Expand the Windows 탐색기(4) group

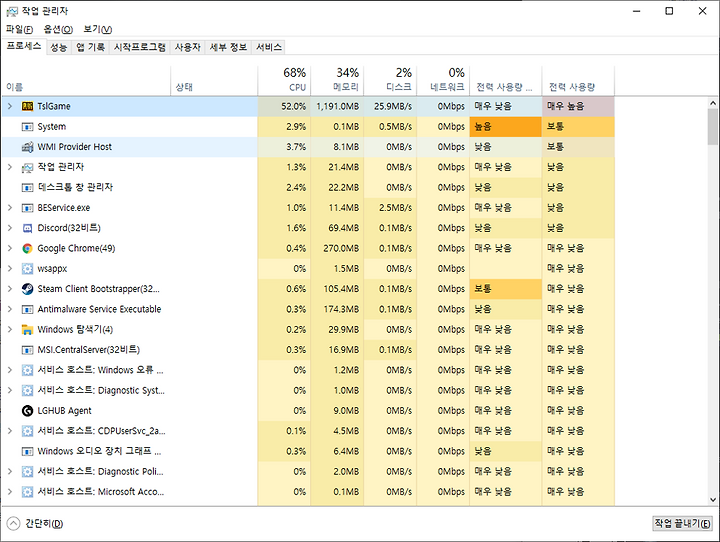[10, 329]
